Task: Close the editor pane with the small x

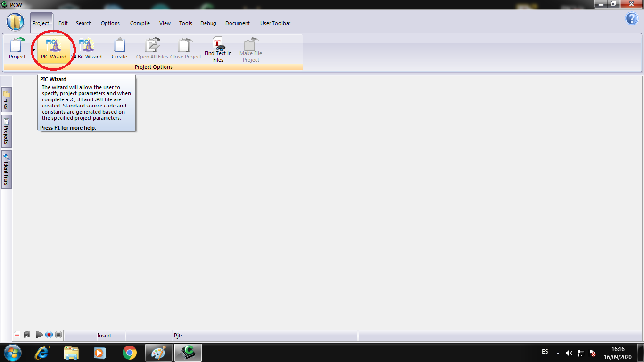Action: [x=638, y=81]
